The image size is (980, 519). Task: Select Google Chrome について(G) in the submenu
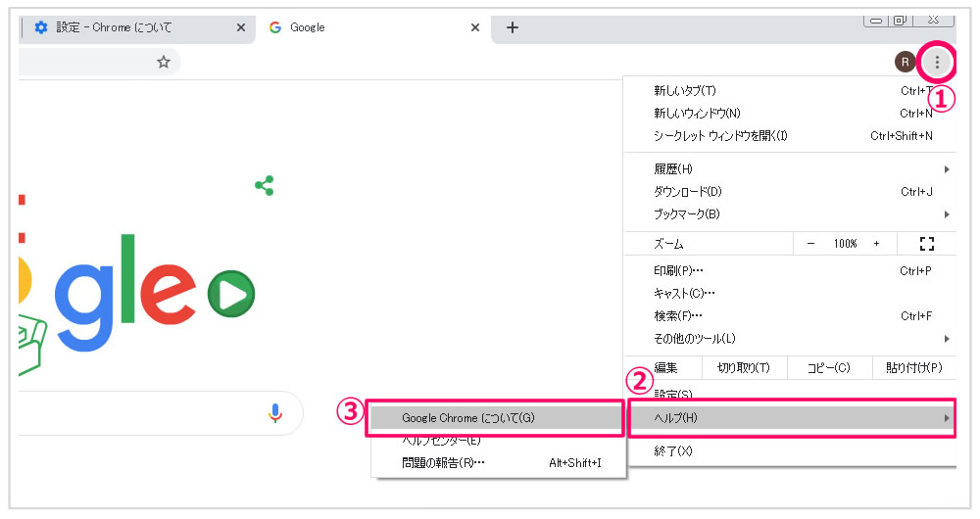click(497, 418)
